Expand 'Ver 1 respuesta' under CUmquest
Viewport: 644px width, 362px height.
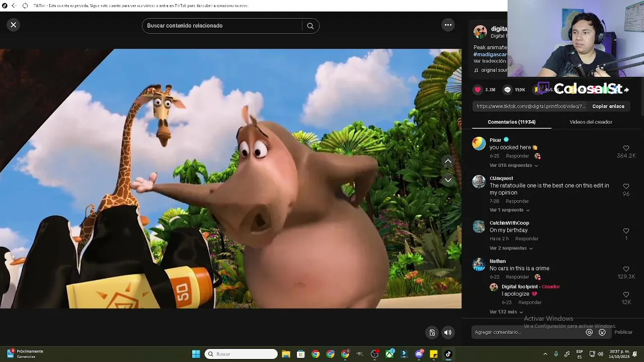pos(510,210)
